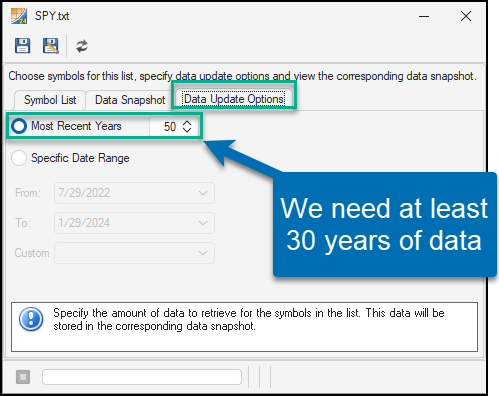499x396 pixels.
Task: Open the From date dropdown
Action: 134,193
